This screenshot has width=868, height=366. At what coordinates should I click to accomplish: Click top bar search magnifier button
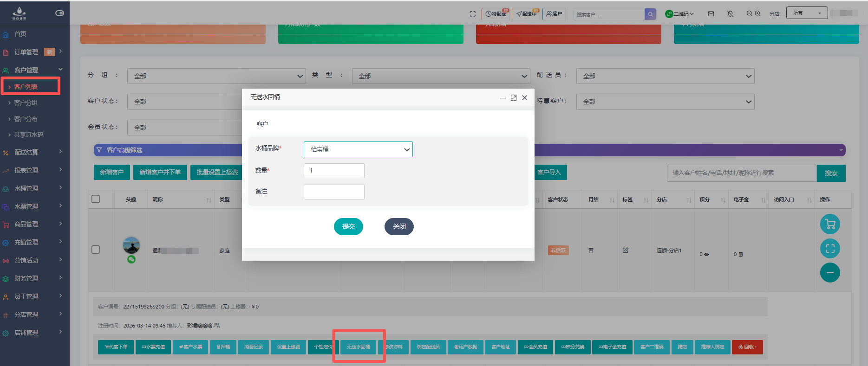[651, 14]
